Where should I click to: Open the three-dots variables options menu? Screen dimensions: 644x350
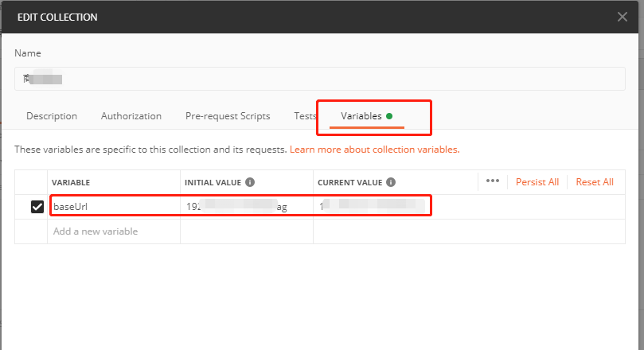(x=493, y=181)
